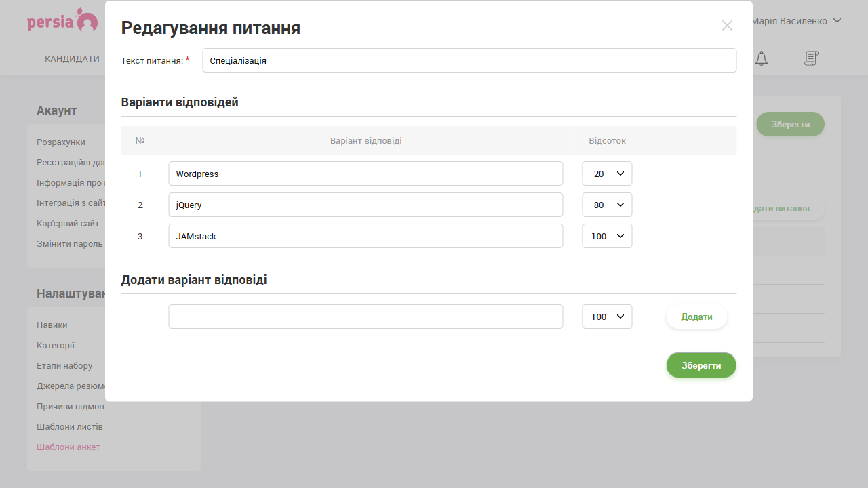Select Змінити пароль in the account section
The width and height of the screenshot is (868, 488).
(x=68, y=243)
